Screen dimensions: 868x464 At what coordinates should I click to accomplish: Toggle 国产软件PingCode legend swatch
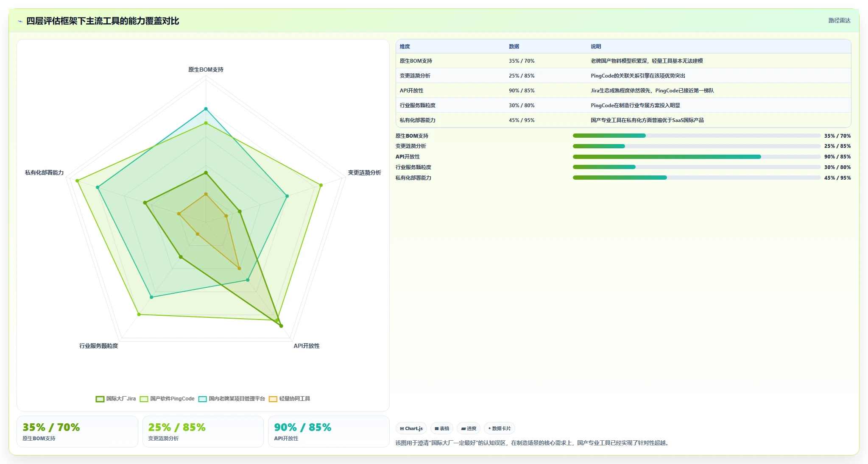pos(144,399)
